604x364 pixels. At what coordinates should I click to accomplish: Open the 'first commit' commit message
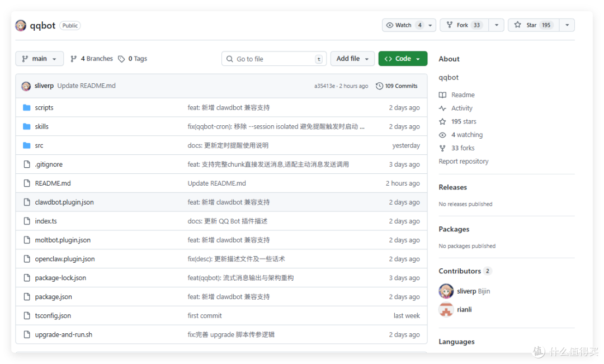(205, 315)
